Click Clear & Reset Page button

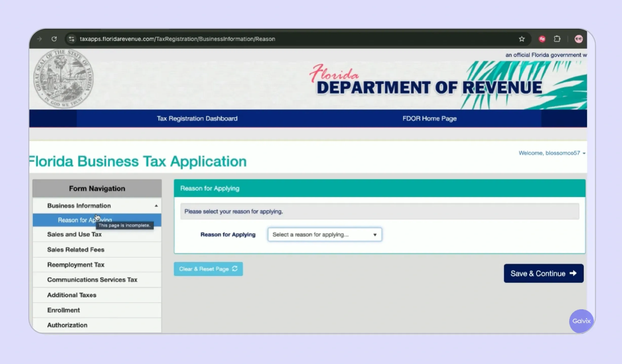point(208,269)
